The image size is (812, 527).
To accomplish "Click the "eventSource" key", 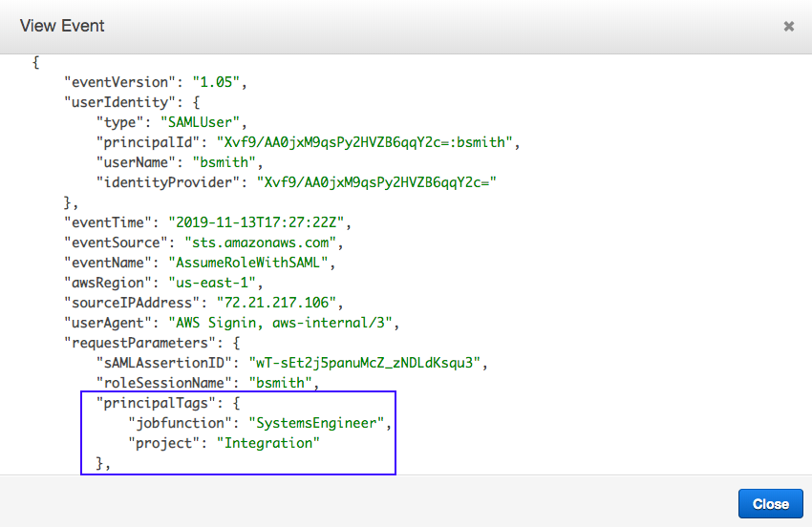I will [116, 242].
